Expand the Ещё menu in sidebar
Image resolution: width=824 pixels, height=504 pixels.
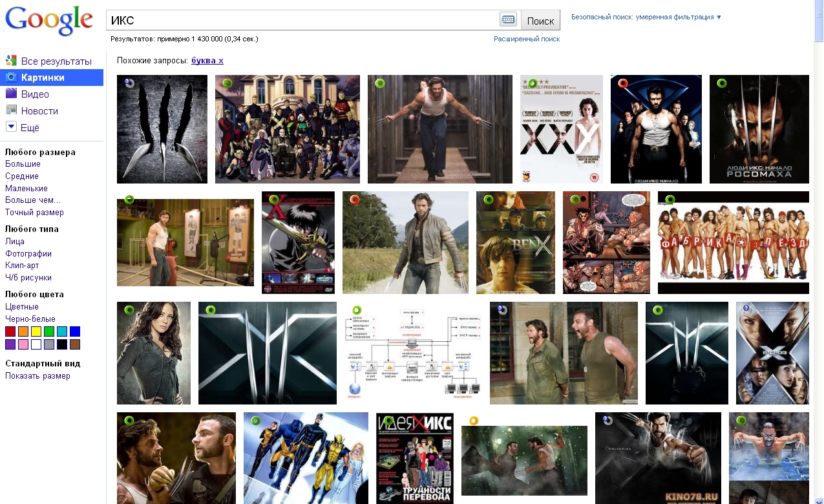tap(30, 127)
